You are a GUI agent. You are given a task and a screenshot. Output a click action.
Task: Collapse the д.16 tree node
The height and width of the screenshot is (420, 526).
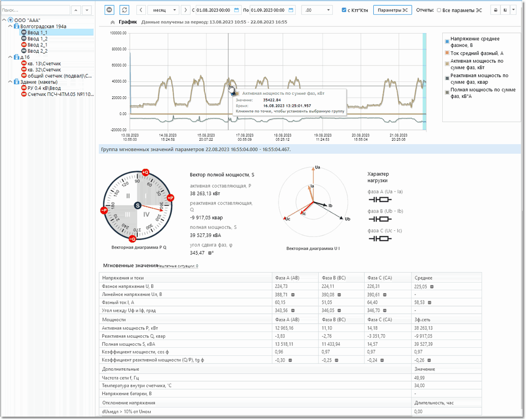coord(10,57)
